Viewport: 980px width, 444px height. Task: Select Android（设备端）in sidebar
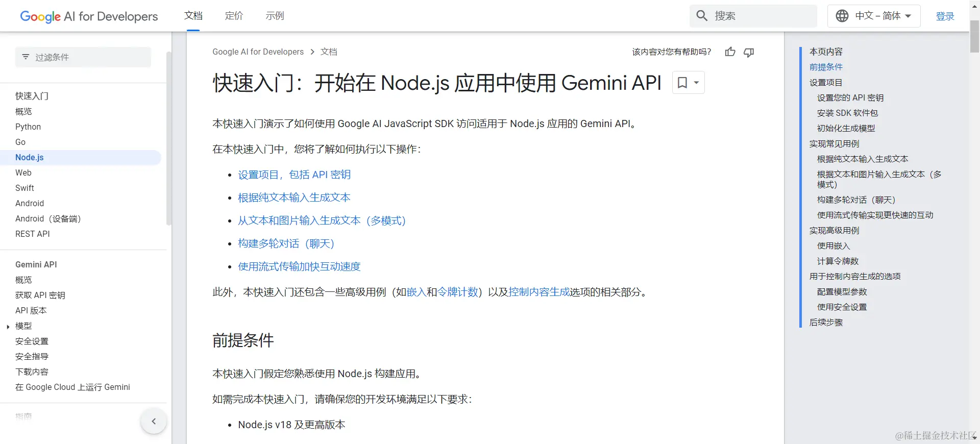[x=48, y=218]
